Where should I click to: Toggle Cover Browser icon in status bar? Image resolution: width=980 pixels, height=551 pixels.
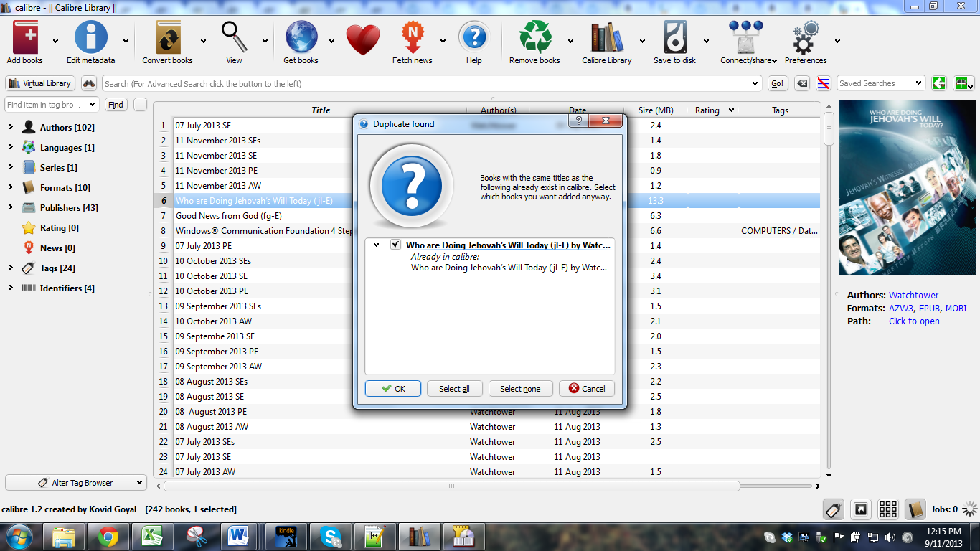click(x=860, y=509)
